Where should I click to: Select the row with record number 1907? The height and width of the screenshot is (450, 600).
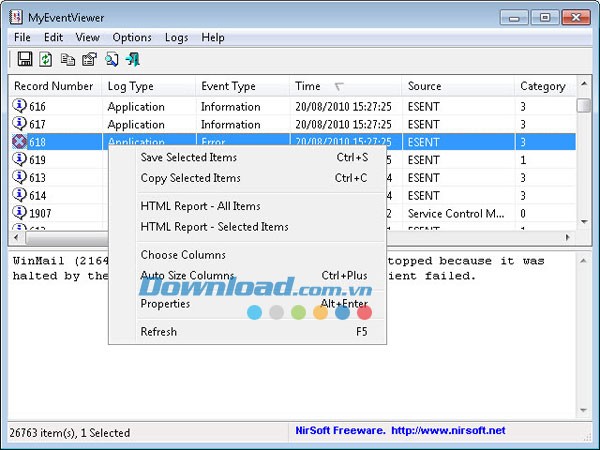pos(292,213)
